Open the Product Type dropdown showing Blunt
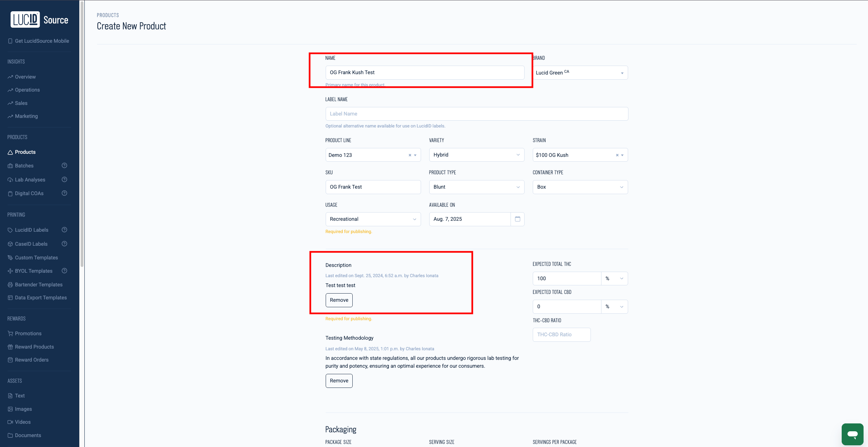The height and width of the screenshot is (447, 868). coord(476,187)
